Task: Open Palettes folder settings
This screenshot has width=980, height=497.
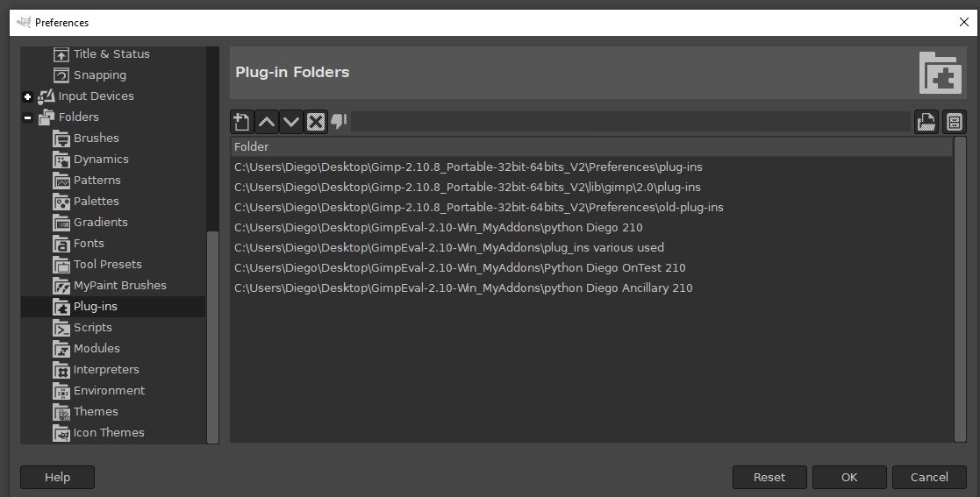Action: point(97,201)
